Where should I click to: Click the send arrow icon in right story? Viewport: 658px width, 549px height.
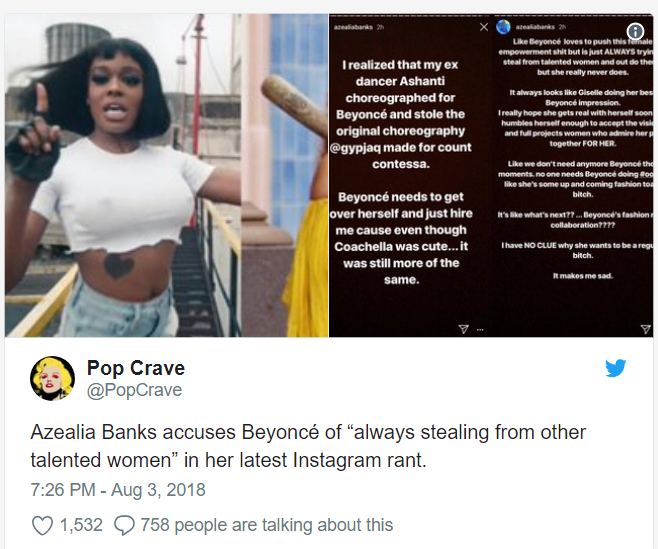[x=645, y=329]
